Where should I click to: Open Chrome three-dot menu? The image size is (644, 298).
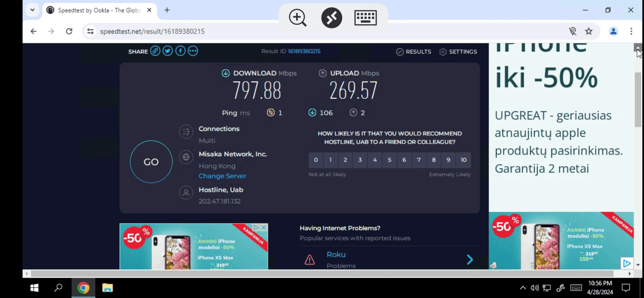(x=631, y=31)
